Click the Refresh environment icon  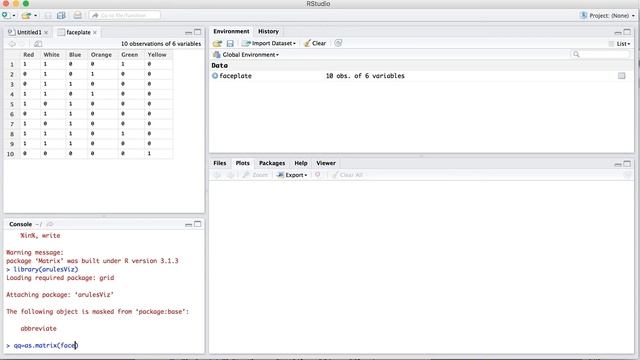pos(338,43)
